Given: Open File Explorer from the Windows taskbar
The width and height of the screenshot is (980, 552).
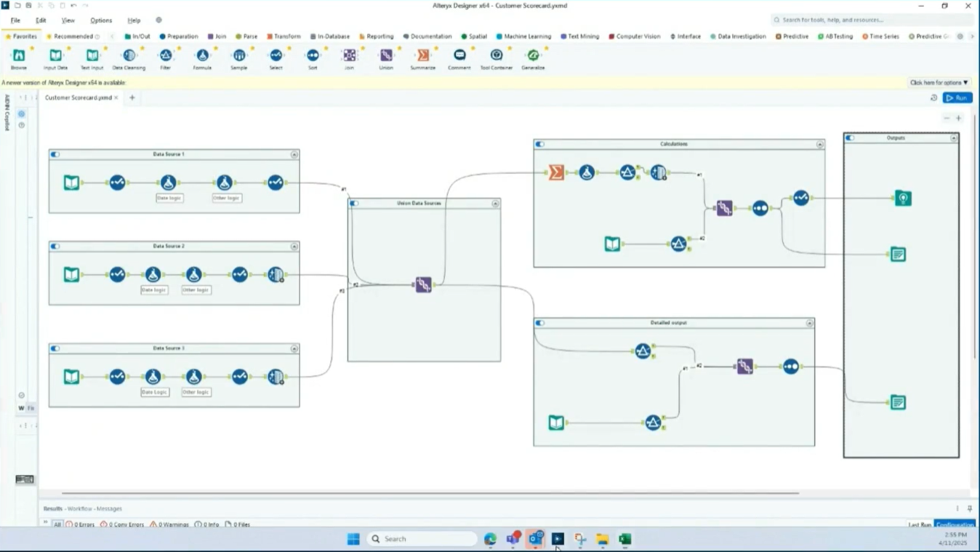Looking at the screenshot, I should 603,539.
